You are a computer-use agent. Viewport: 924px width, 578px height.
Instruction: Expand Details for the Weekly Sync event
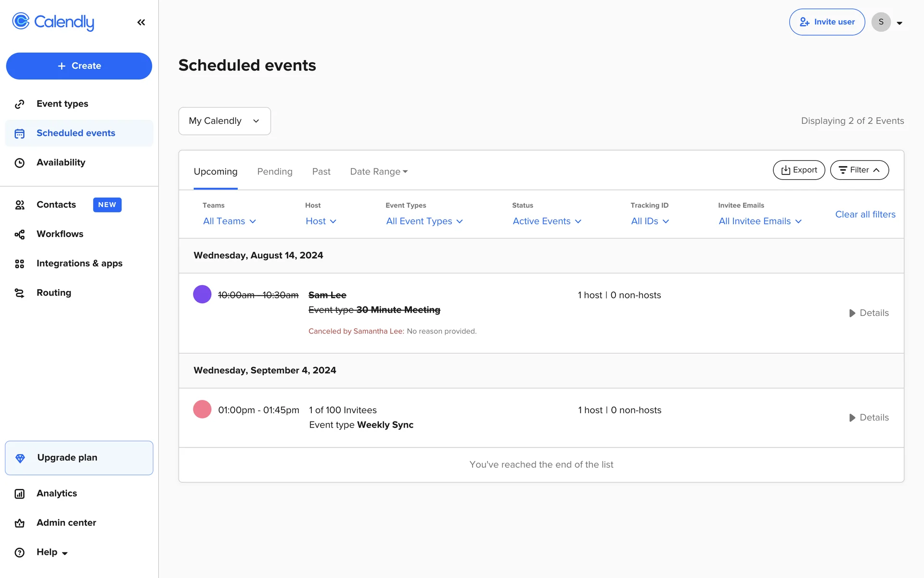coord(869,418)
